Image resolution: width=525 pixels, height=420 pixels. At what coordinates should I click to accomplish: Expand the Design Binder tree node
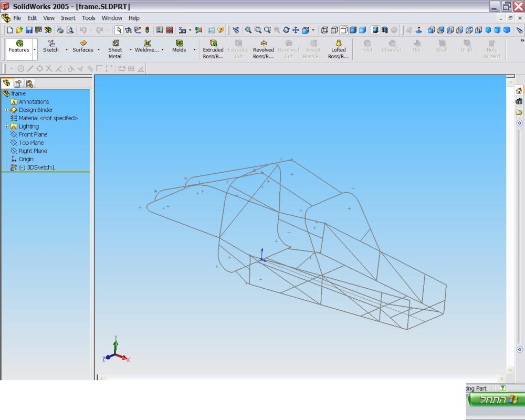click(x=6, y=110)
